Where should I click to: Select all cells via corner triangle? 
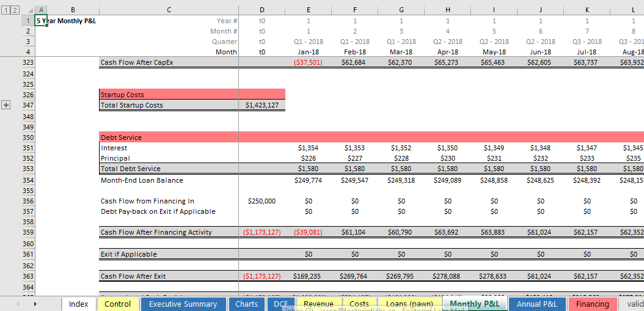30,10
